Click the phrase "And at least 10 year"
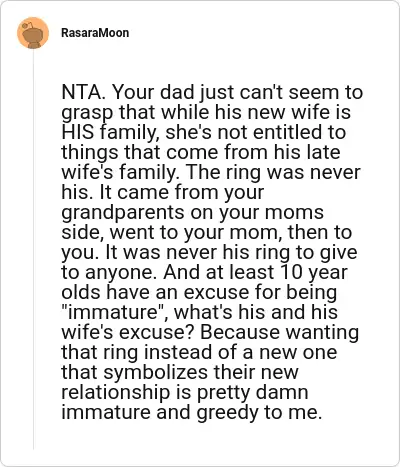The height and width of the screenshot is (467, 400). pos(255,272)
